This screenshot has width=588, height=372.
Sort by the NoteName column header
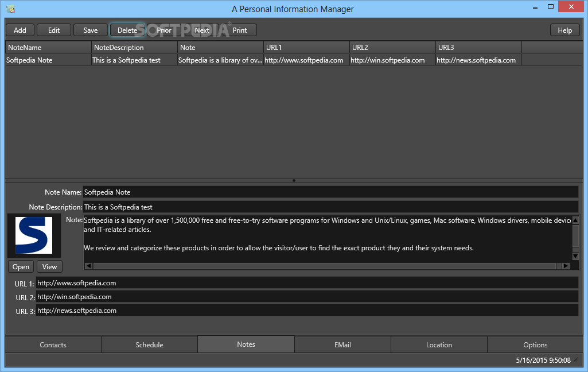(x=48, y=47)
